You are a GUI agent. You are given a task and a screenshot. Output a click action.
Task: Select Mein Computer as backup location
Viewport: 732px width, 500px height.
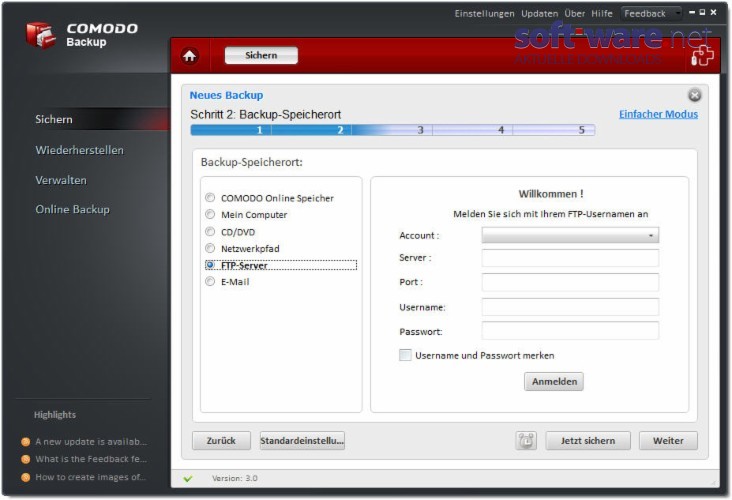click(210, 214)
